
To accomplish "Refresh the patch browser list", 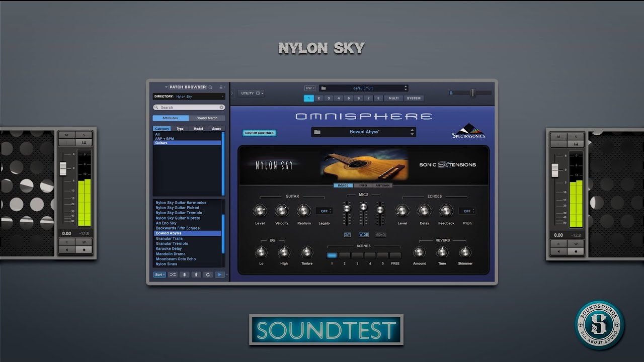I will (208, 275).
